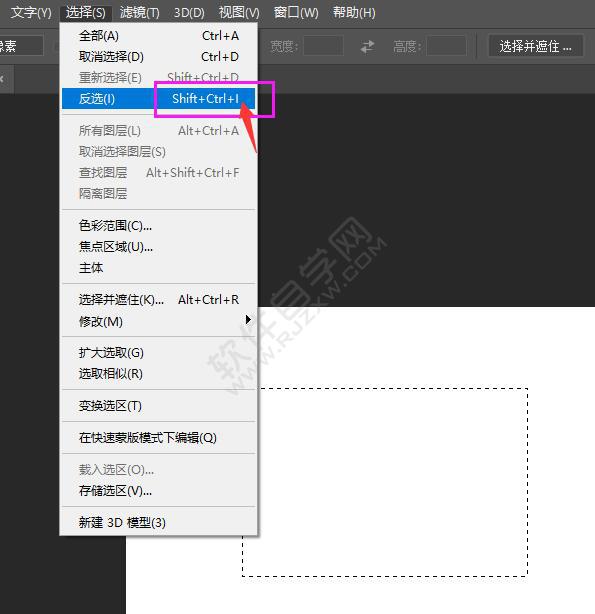595x614 pixels.
Task: Open the 滤镜(T) menu
Action: tap(139, 13)
